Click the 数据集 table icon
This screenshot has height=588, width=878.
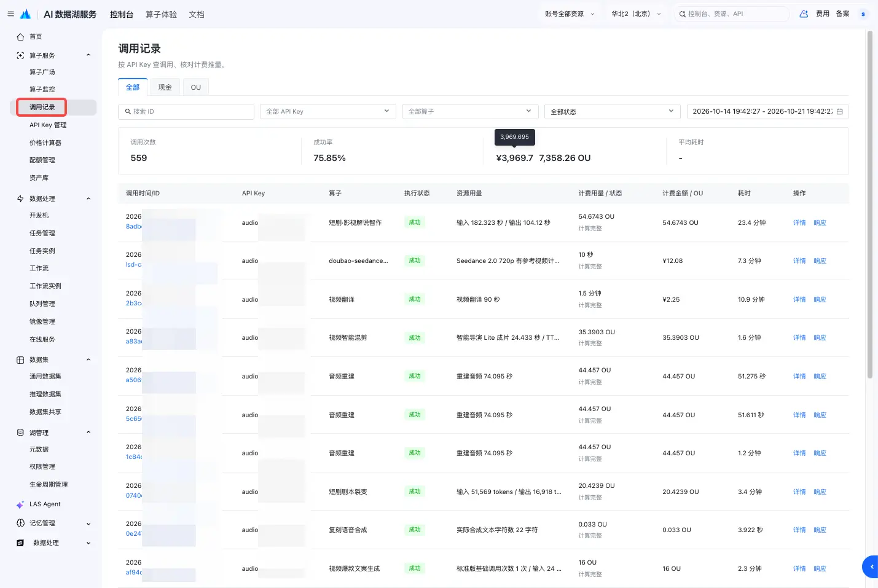pyautogui.click(x=20, y=360)
